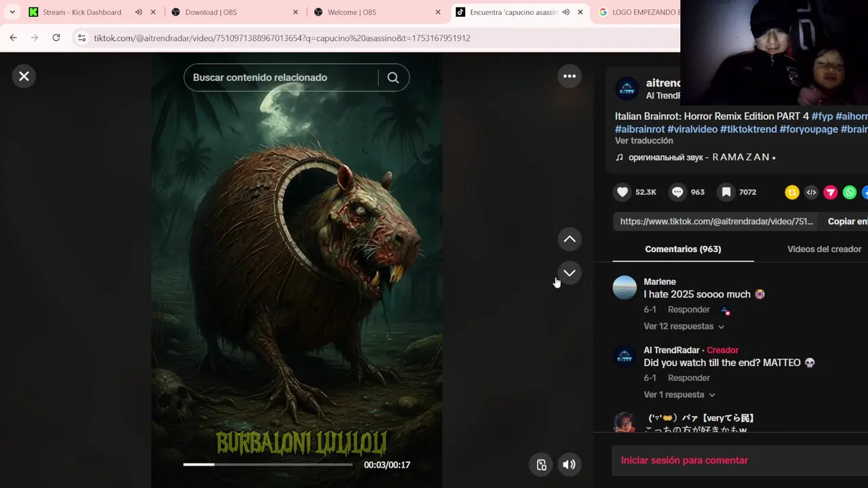The width and height of the screenshot is (868, 488).
Task: Open the оригинальный звук - RAMAZAN sound link
Action: 702,157
